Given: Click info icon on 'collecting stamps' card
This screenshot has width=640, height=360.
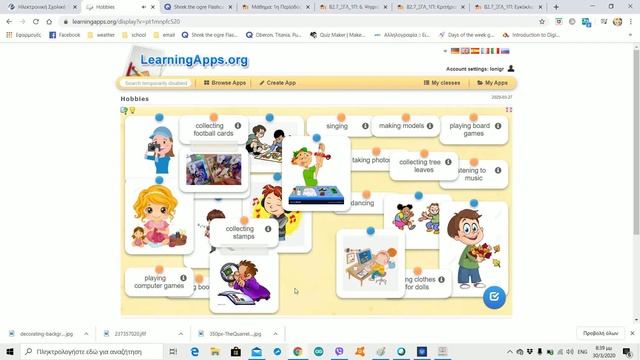Looking at the screenshot, I should pyautogui.click(x=268, y=229).
